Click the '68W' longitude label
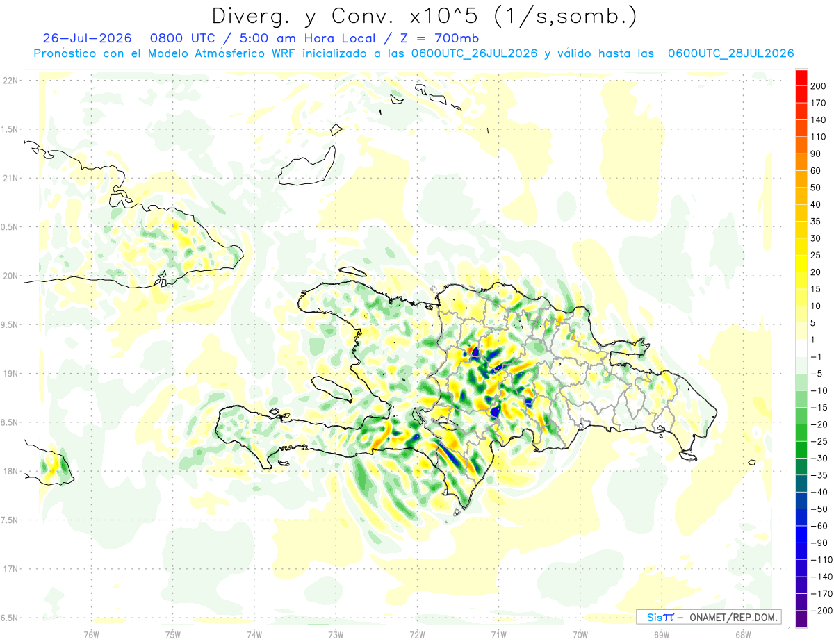834x644 pixels. pyautogui.click(x=742, y=634)
